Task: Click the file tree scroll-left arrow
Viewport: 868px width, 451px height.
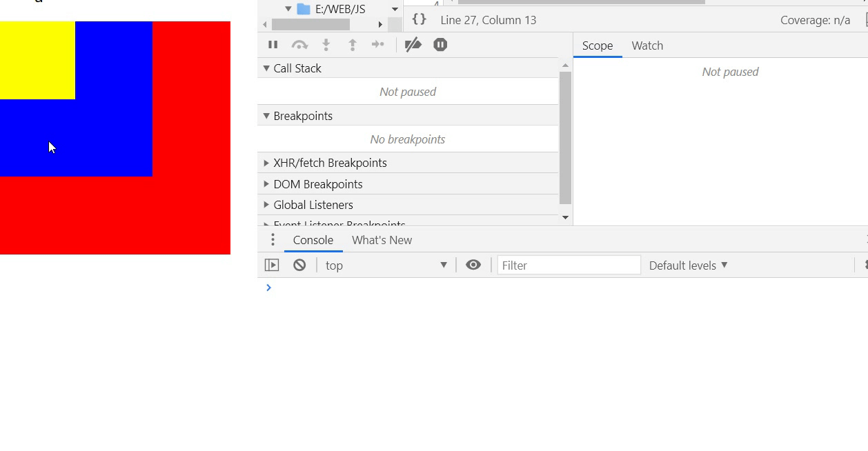Action: [x=265, y=24]
